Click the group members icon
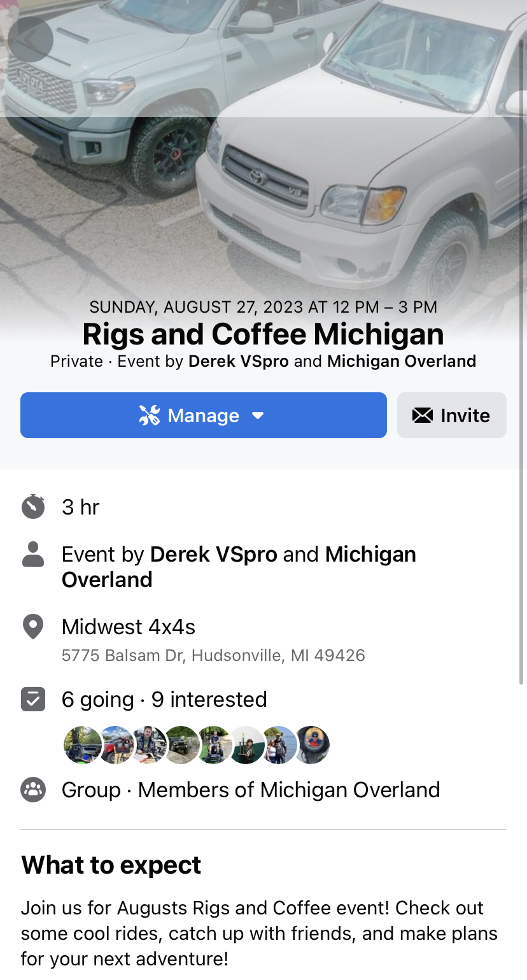The height and width of the screenshot is (980, 527). pyautogui.click(x=33, y=790)
